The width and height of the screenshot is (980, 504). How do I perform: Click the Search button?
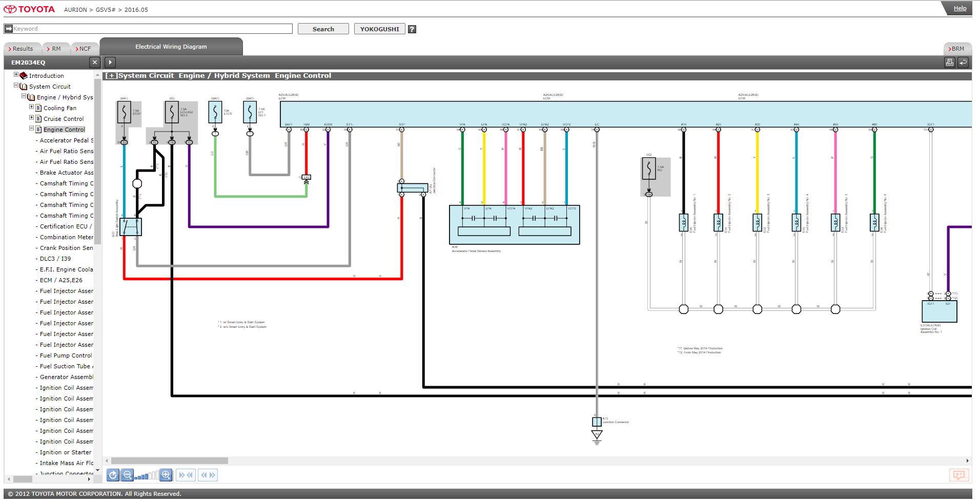323,29
